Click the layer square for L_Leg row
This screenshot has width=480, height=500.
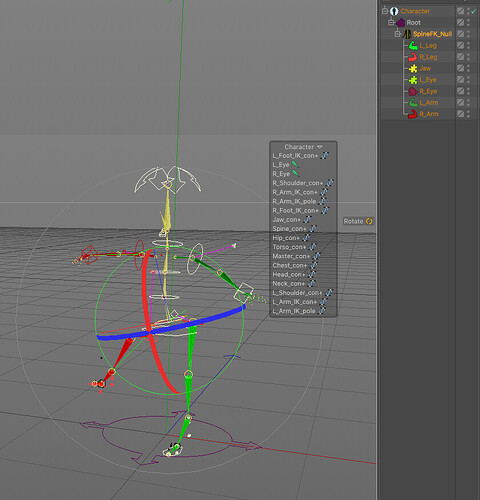(x=461, y=45)
